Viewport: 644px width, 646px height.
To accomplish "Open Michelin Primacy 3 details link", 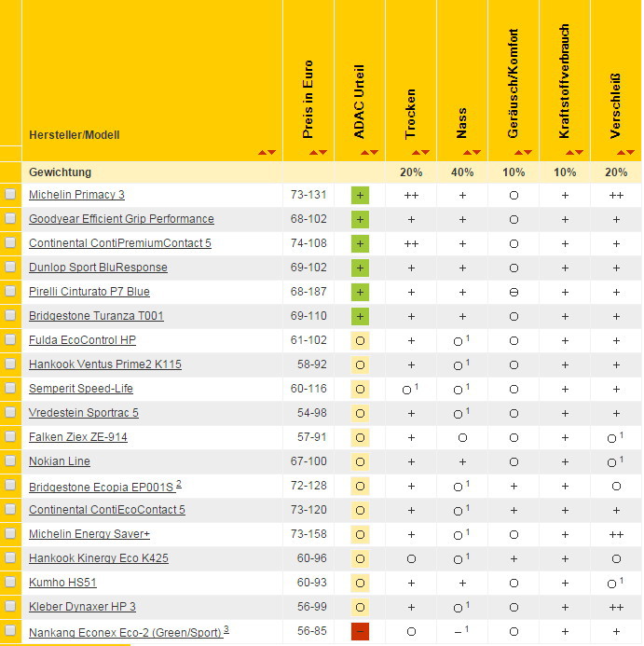I will point(76,195).
